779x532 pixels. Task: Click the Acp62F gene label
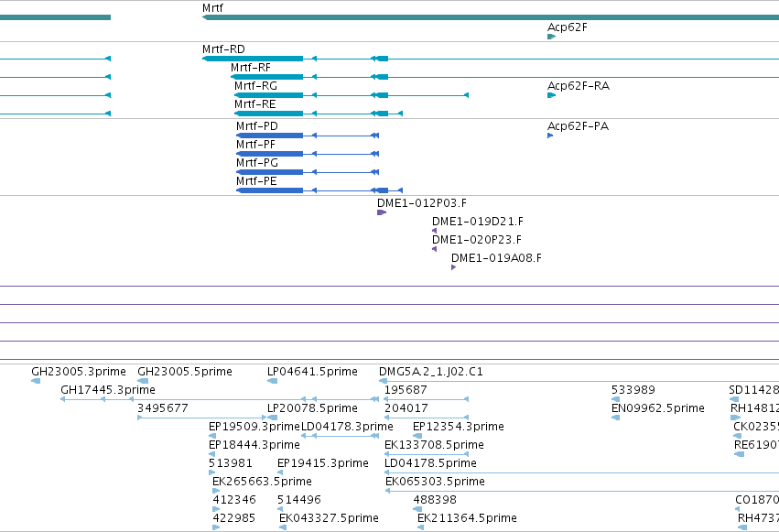(568, 27)
